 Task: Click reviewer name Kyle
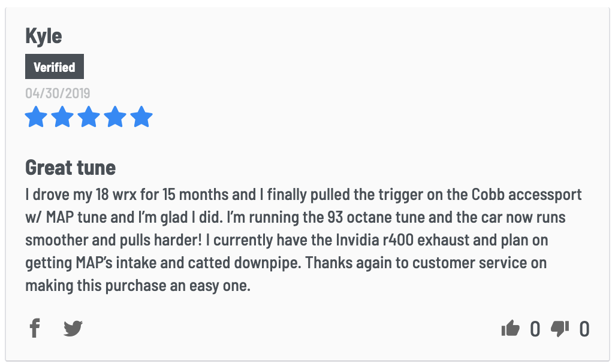click(44, 36)
